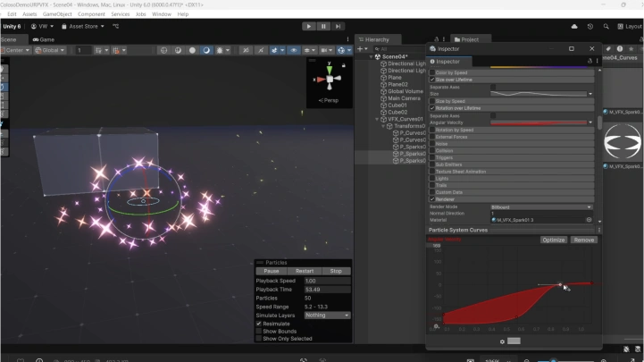Open Angular Velocity curve mode dropdown arrow
This screenshot has width=644, height=362.
point(590,122)
